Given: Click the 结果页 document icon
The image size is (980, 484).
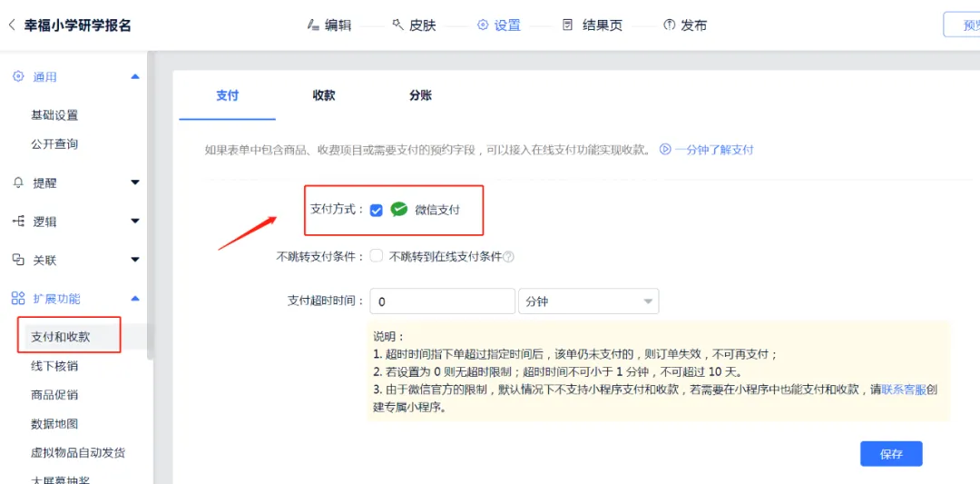Looking at the screenshot, I should 568,25.
